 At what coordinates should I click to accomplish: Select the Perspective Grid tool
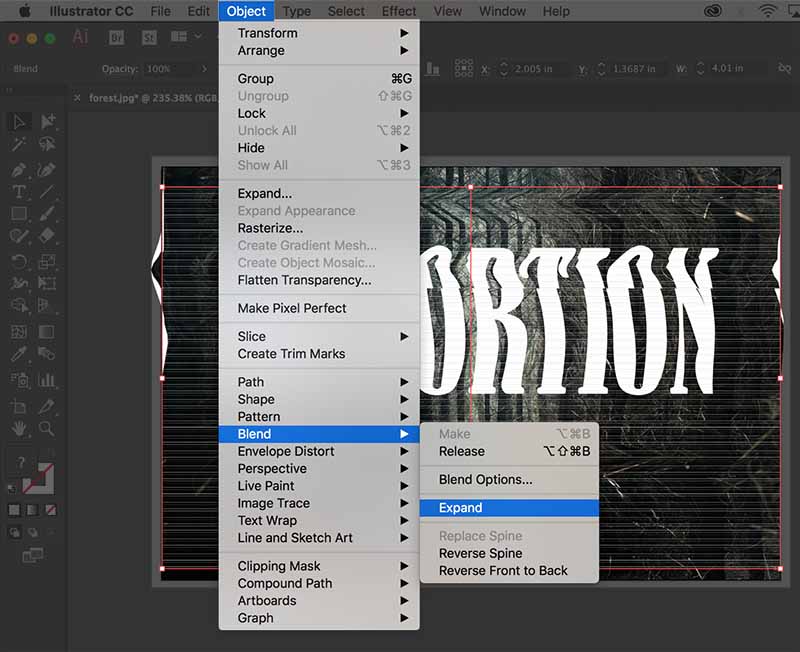pos(45,306)
